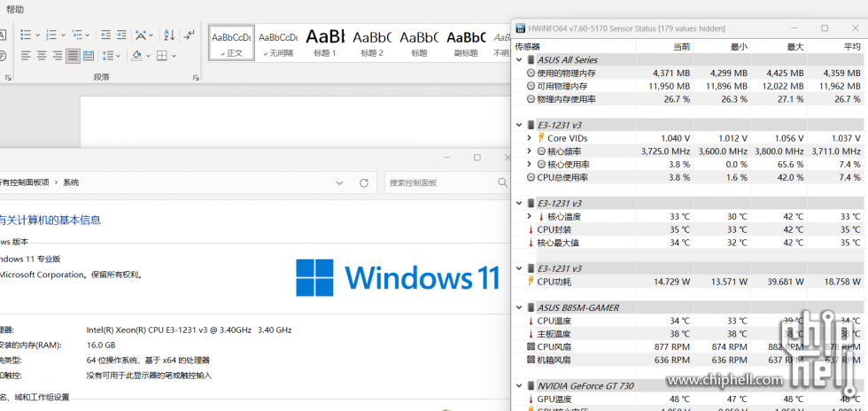Sort text with the A-Z sort icon
The width and height of the screenshot is (868, 411).
coord(169,35)
